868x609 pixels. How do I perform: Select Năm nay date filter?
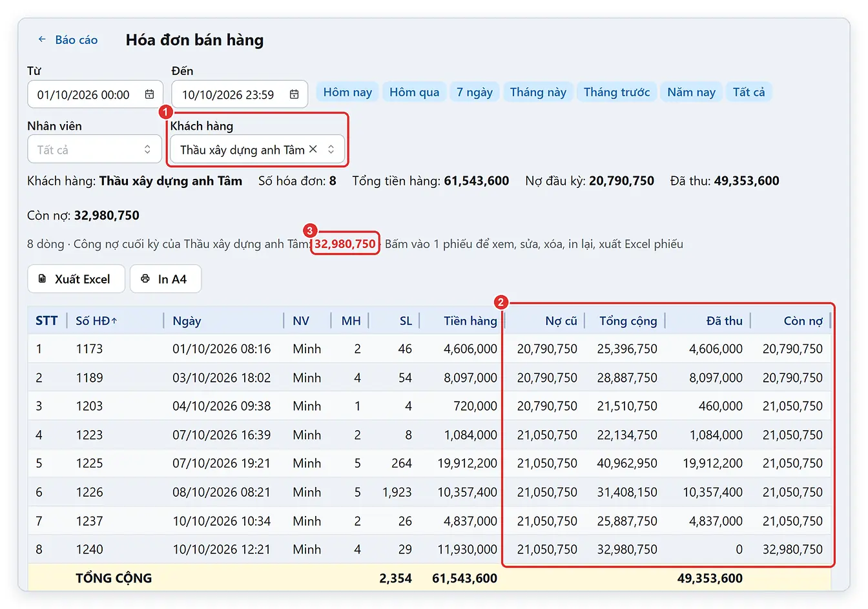pyautogui.click(x=691, y=92)
